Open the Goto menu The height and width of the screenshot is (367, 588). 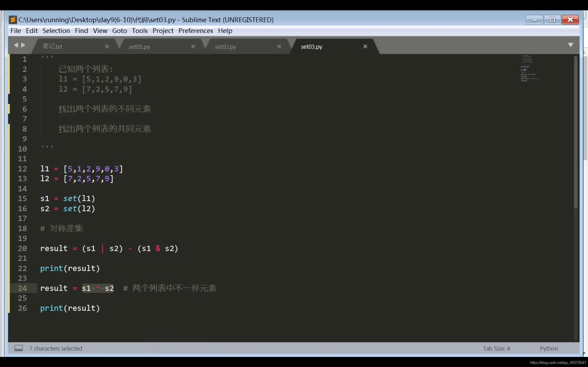119,31
